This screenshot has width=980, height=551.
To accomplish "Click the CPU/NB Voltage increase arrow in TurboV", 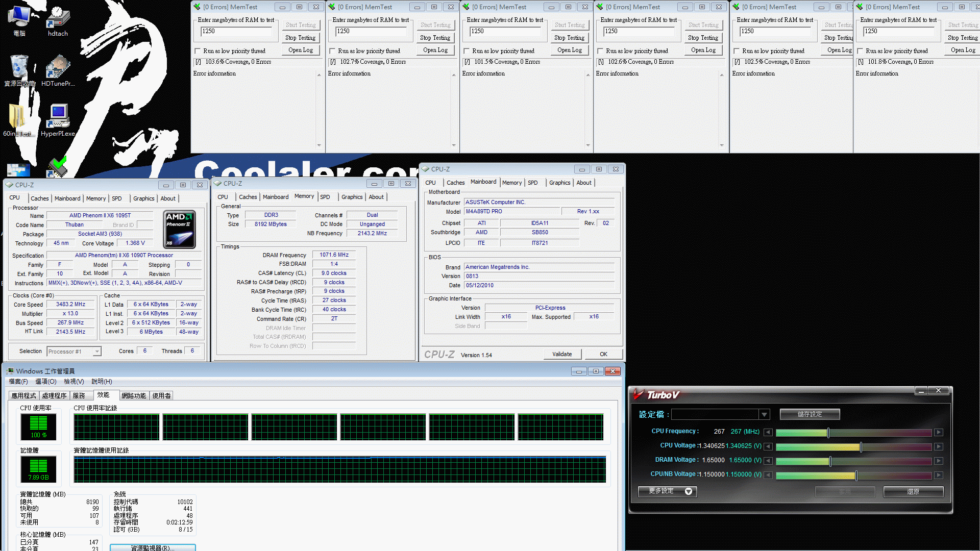I will point(939,475).
